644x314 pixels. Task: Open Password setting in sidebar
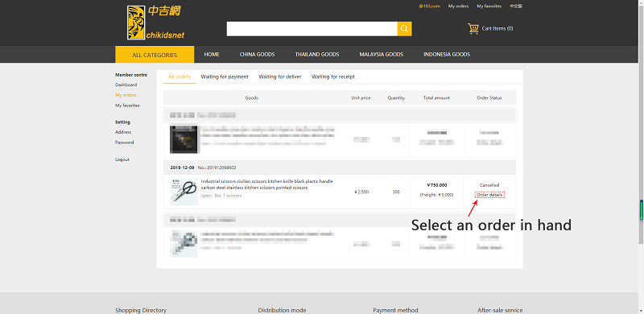point(125,143)
